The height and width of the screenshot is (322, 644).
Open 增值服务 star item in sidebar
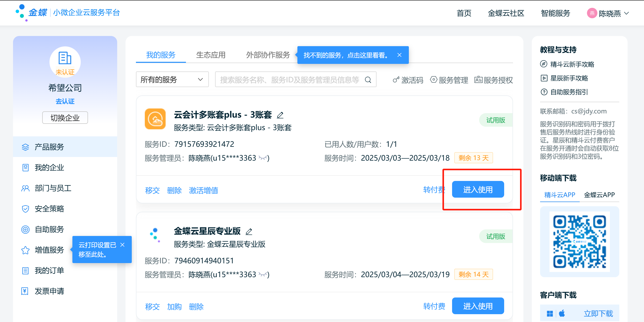click(49, 250)
